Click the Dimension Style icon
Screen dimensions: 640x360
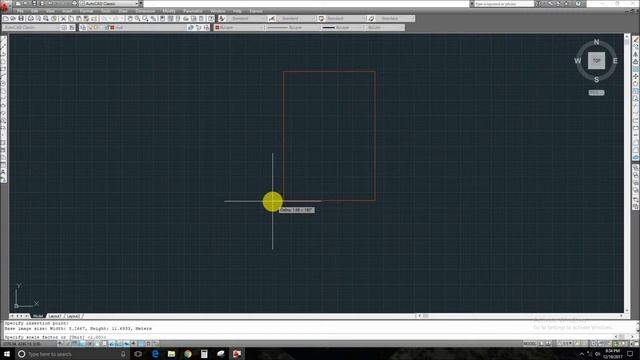click(272, 19)
